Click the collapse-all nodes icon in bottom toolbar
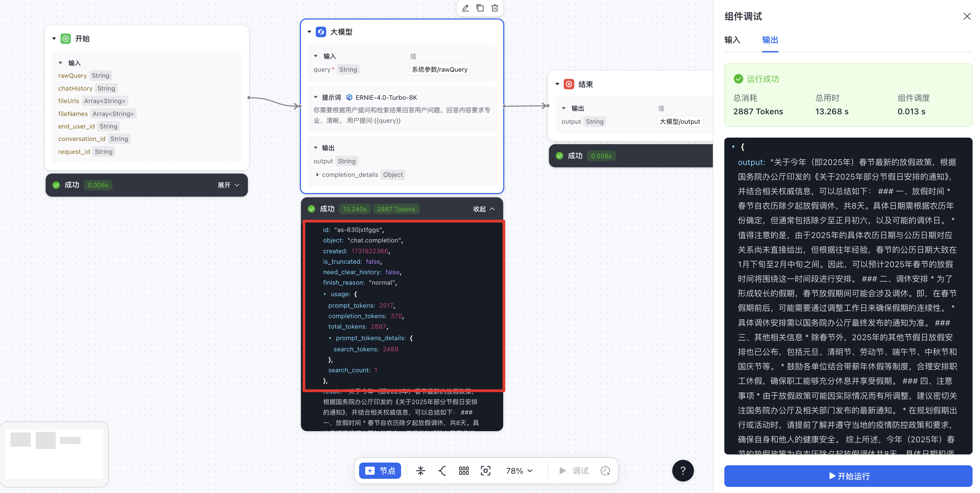The image size is (980, 493). click(x=420, y=471)
